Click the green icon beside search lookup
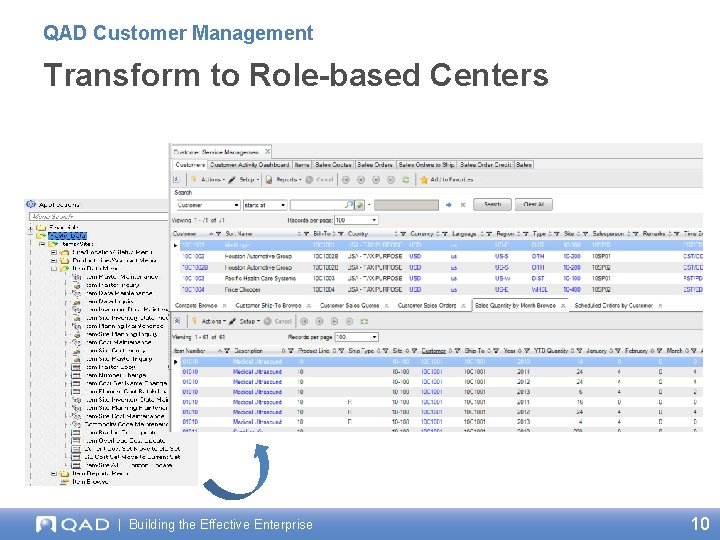Screen dimensions: 720x540 [360, 205]
